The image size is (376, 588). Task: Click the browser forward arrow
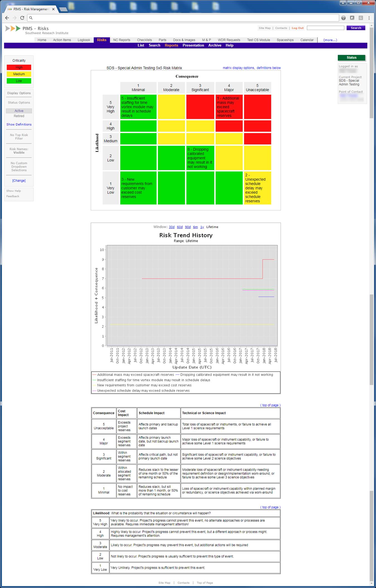pyautogui.click(x=14, y=18)
